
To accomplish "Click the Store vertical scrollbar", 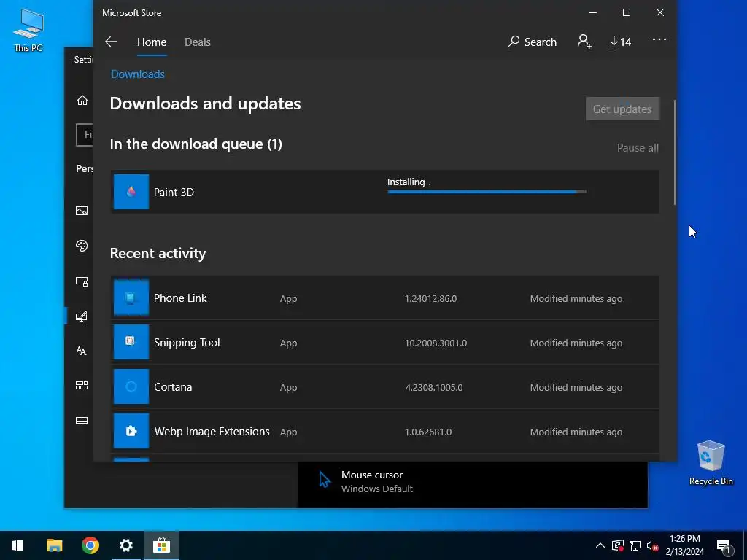I will (x=675, y=152).
